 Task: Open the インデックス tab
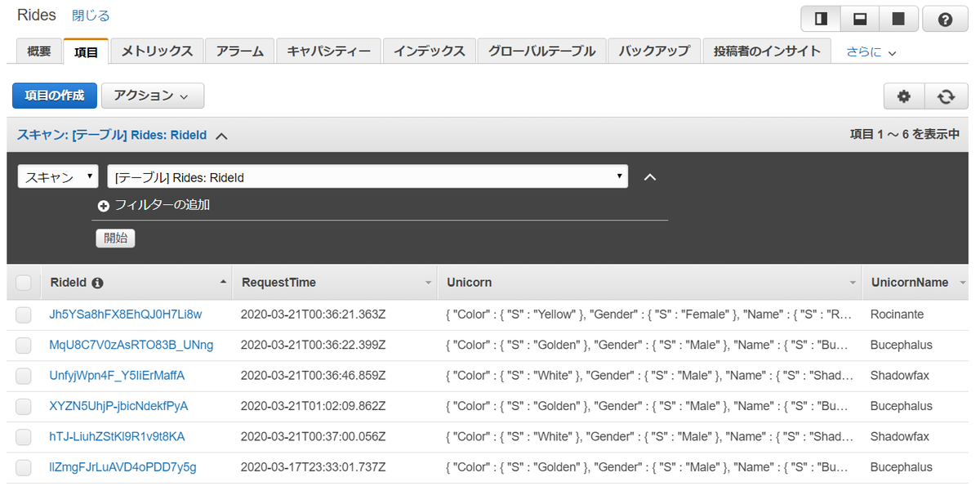(429, 51)
